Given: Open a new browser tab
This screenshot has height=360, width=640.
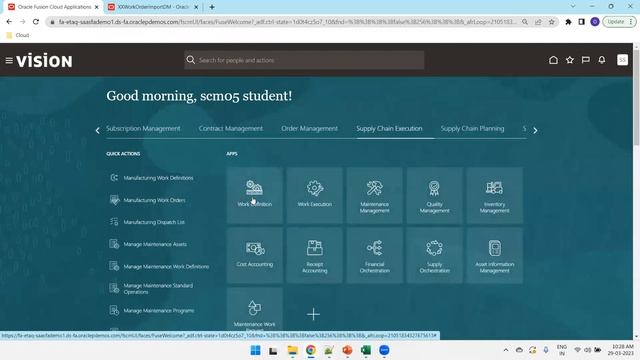Looking at the screenshot, I should pos(212,7).
